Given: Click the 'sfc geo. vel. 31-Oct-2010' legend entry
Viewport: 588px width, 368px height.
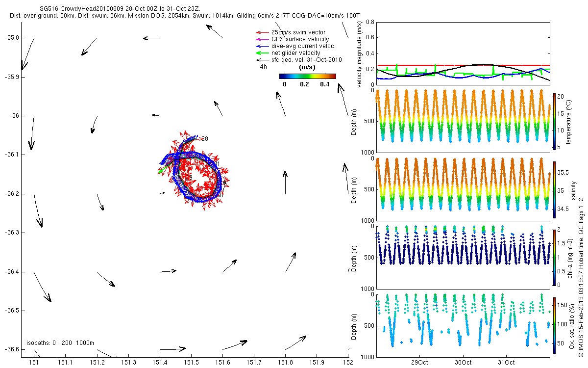Looking at the screenshot, I should tap(306, 60).
